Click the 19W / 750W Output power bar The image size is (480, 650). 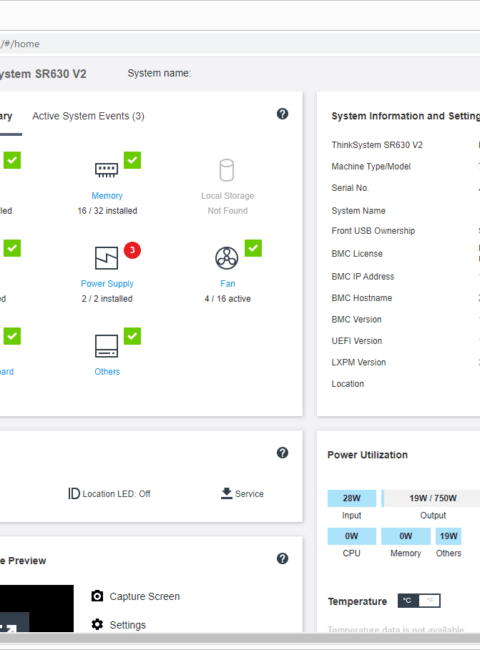pyautogui.click(x=433, y=498)
